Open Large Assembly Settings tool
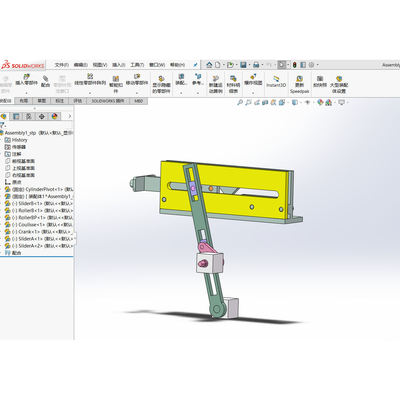This screenshot has width=400, height=400. coord(339,84)
